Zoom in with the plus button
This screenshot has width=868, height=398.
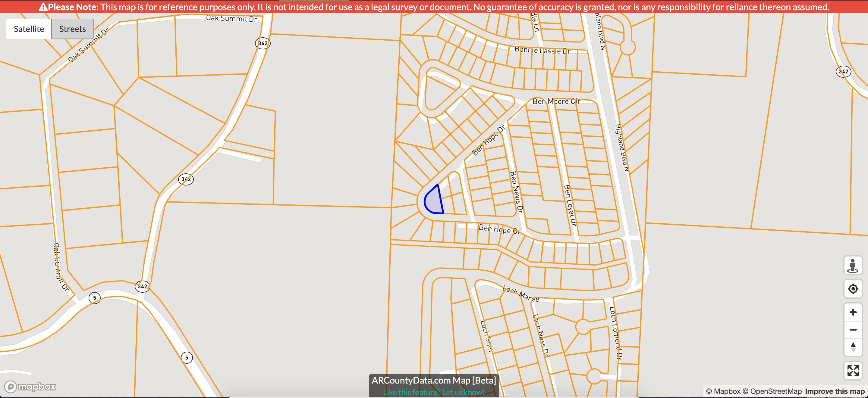pos(853,312)
